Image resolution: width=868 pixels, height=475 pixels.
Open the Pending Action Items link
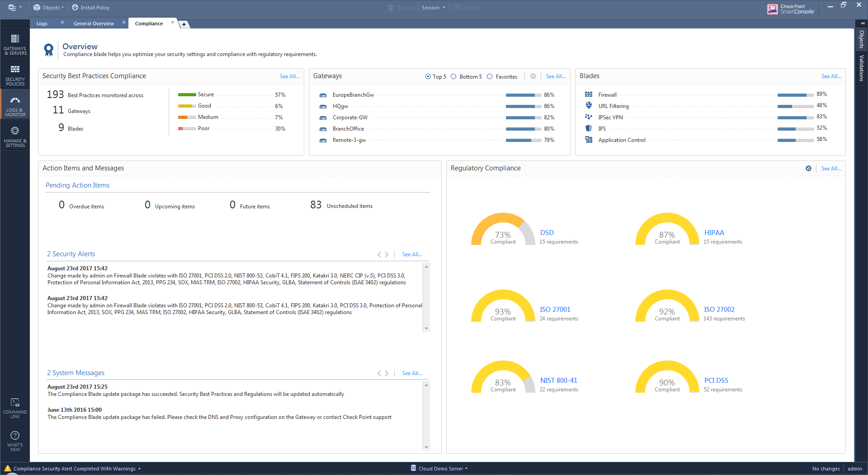tap(77, 185)
